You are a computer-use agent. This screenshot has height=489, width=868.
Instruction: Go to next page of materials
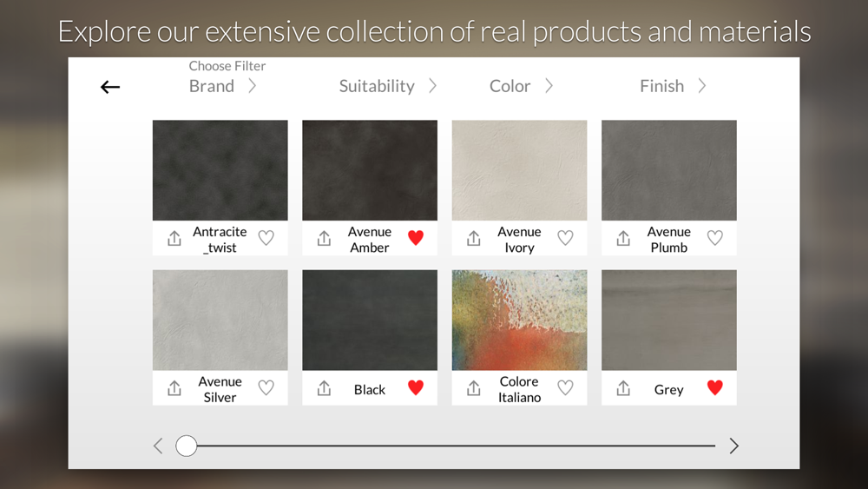click(x=734, y=446)
